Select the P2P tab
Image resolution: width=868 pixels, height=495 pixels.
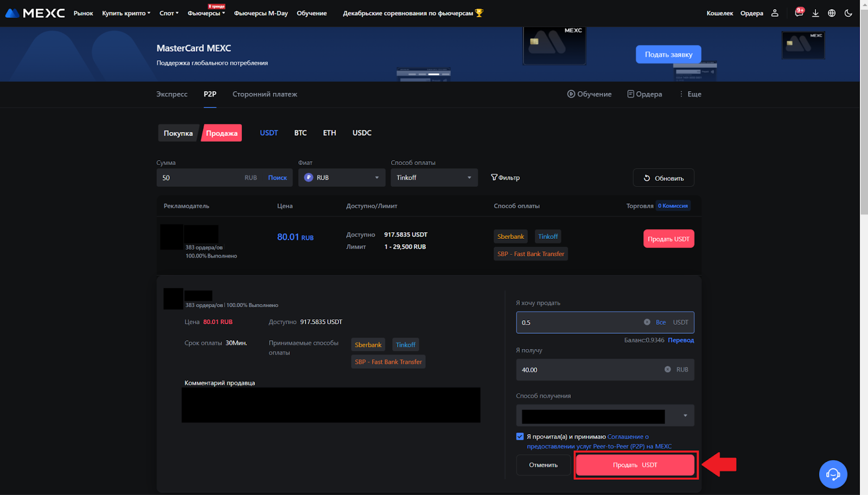[210, 94]
